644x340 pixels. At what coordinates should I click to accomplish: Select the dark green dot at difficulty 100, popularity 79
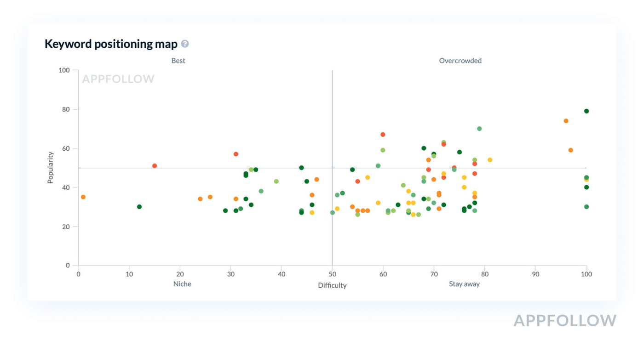tap(586, 111)
